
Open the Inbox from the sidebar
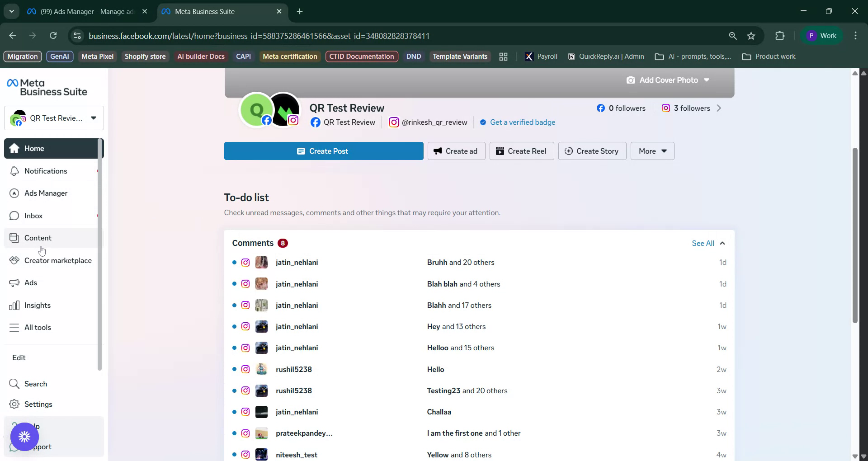[x=34, y=216]
